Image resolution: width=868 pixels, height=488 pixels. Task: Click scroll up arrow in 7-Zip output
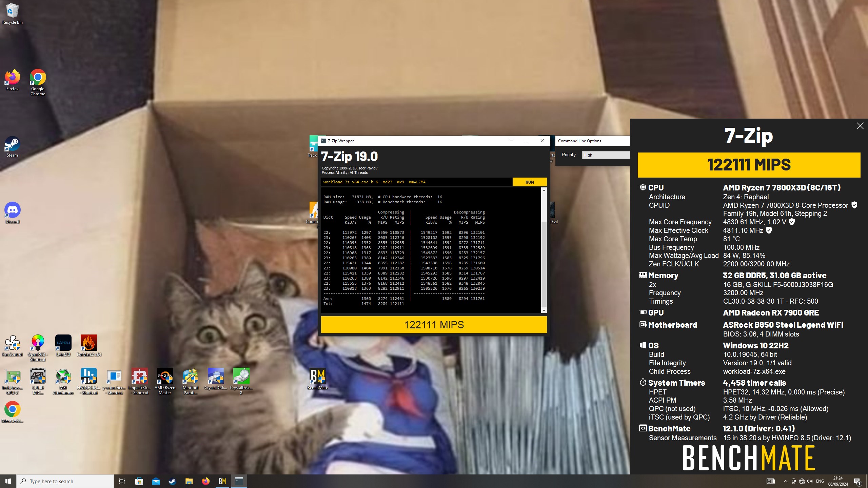coord(544,190)
